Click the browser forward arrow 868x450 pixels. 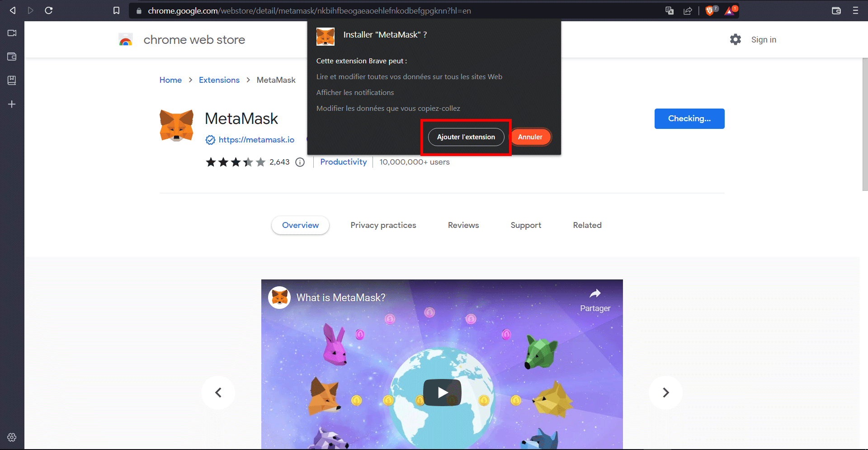pos(31,10)
